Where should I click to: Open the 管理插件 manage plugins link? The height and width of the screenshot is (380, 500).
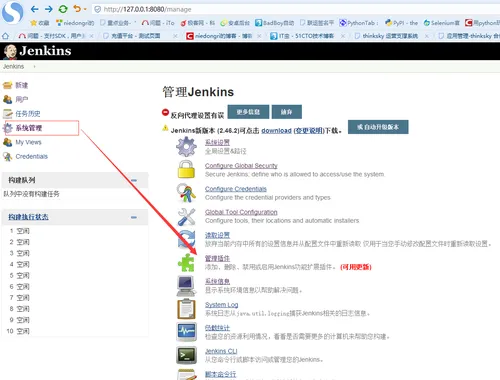coord(217,258)
